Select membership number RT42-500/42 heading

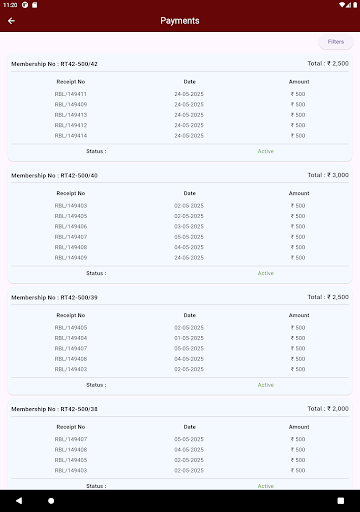[x=54, y=64]
